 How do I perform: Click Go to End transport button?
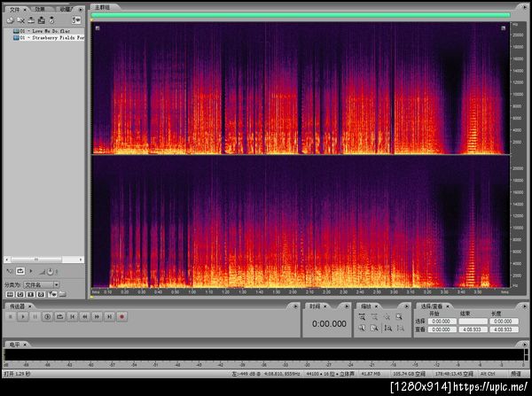109,316
